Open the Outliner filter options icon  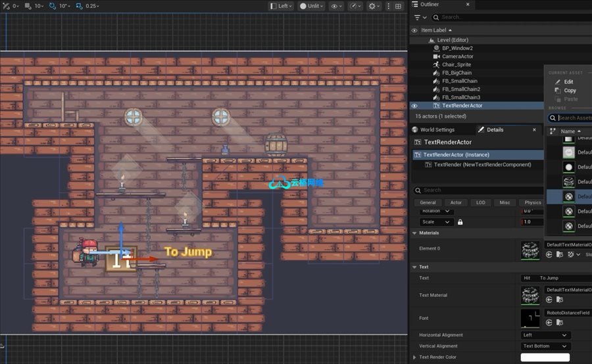tap(420, 17)
